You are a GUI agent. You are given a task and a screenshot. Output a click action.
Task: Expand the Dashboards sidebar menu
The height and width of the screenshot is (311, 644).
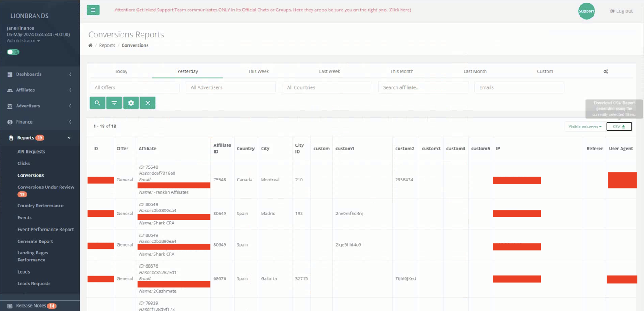click(40, 74)
